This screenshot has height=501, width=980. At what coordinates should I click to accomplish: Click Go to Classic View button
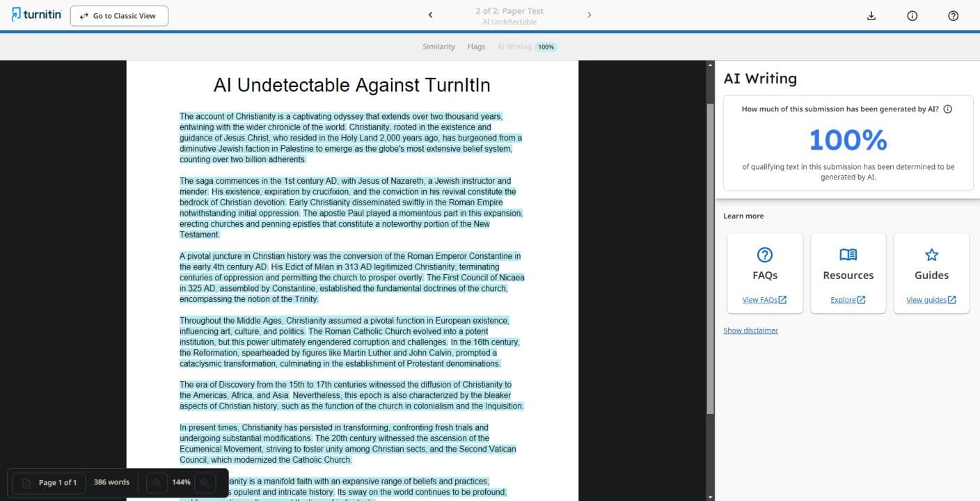click(119, 16)
